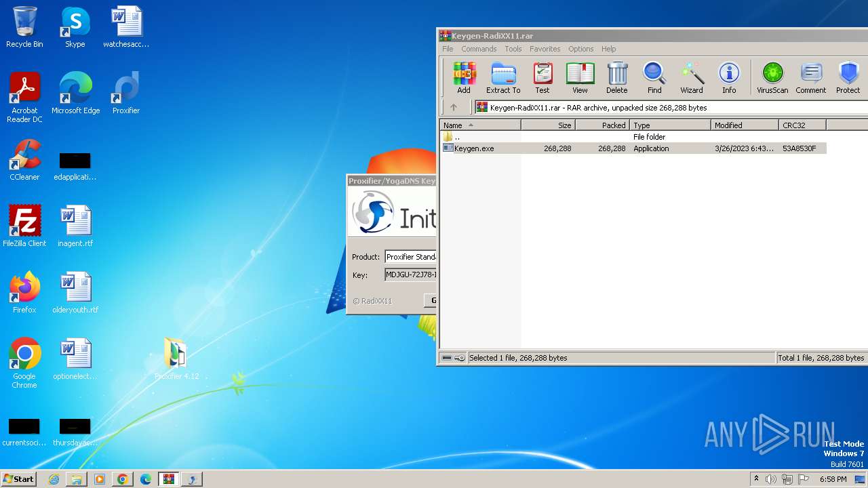Select the Skype desktop shortcut
This screenshot has width=868, height=488.
click(x=75, y=28)
